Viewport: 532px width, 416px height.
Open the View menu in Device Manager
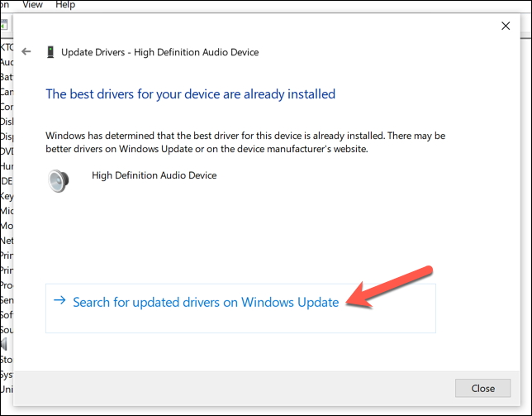(32, 5)
